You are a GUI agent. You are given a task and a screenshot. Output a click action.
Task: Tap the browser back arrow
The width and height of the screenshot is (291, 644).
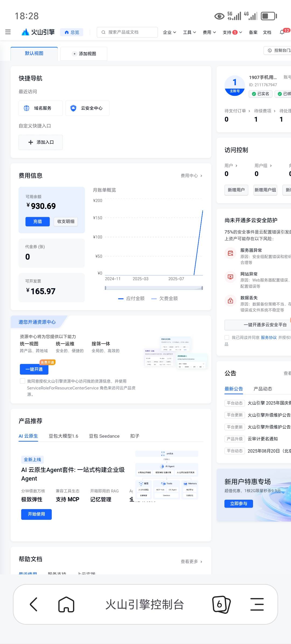tap(33, 604)
